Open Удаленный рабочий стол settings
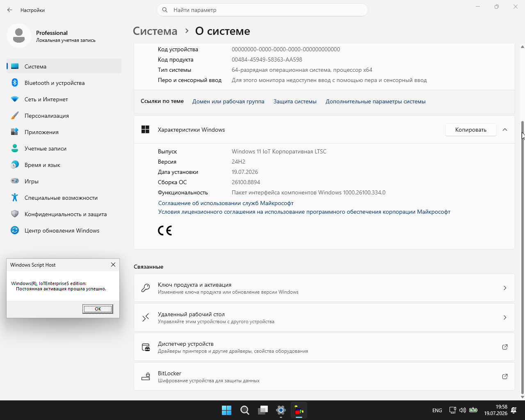Screen dimensions: 525x420 (x=324, y=317)
